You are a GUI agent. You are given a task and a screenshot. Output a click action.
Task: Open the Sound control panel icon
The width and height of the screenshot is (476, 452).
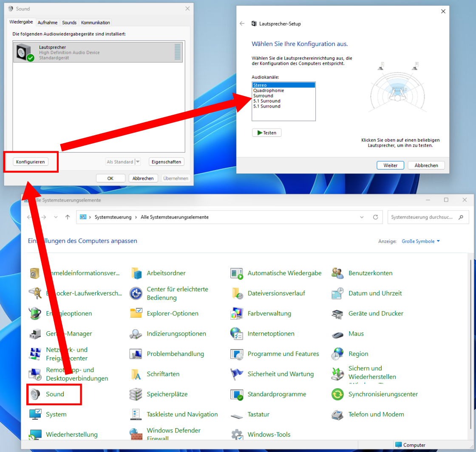35,394
